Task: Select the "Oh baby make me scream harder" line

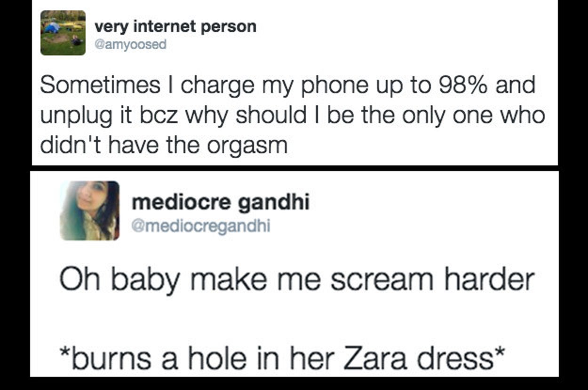Action: [297, 281]
